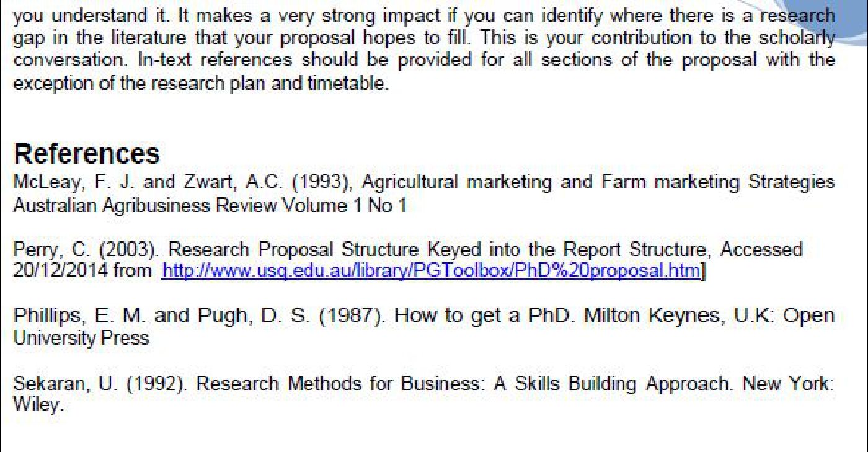Click the words "research plan and timetable"
Viewport: 868px width, 452px height.
[253, 83]
